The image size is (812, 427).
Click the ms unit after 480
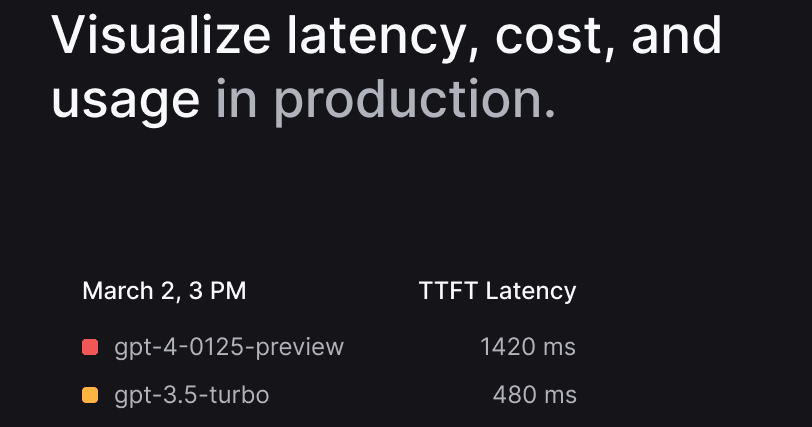pos(560,396)
